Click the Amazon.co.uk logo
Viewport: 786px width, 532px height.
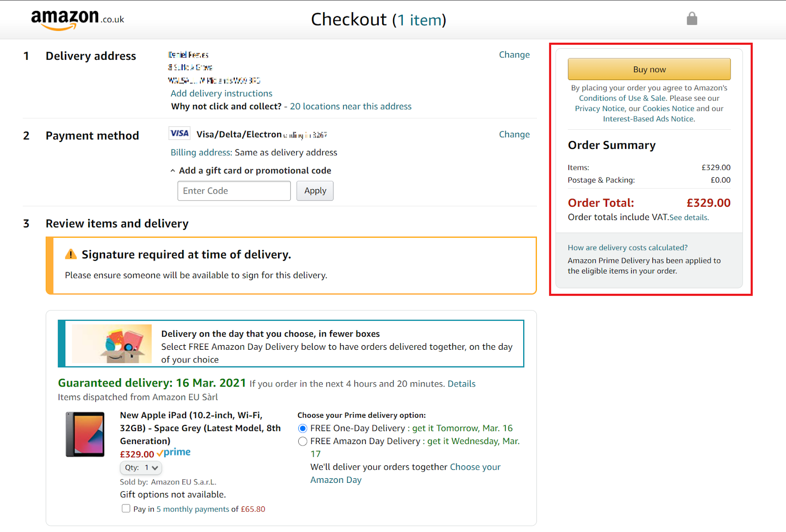[x=77, y=20]
